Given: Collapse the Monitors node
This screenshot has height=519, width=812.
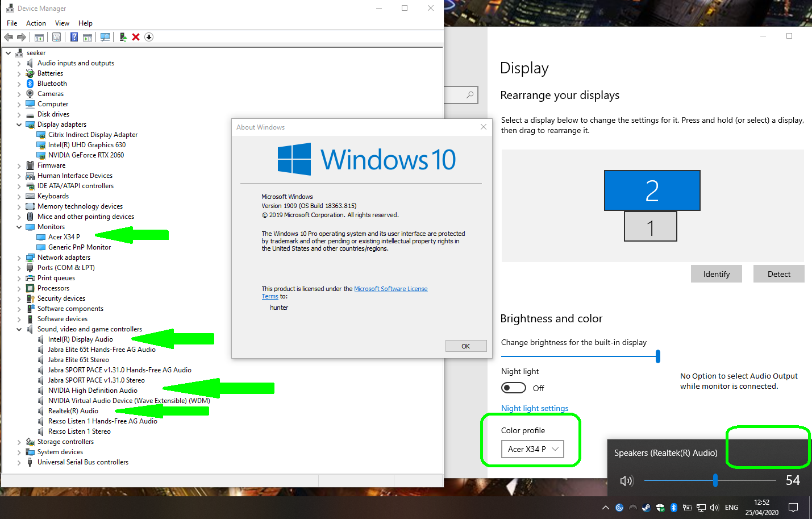Looking at the screenshot, I should tap(19, 227).
